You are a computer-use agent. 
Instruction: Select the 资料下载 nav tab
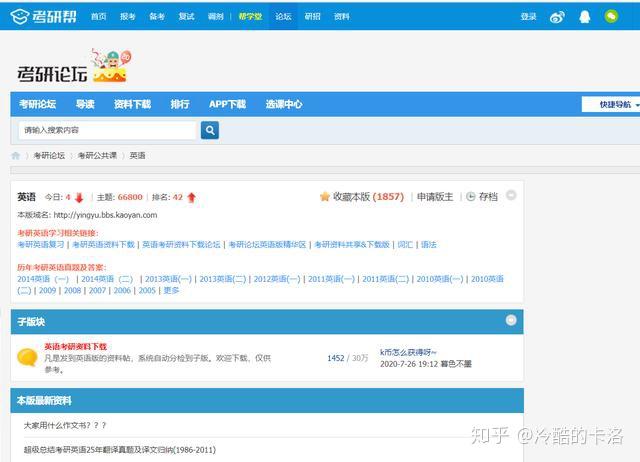(132, 104)
